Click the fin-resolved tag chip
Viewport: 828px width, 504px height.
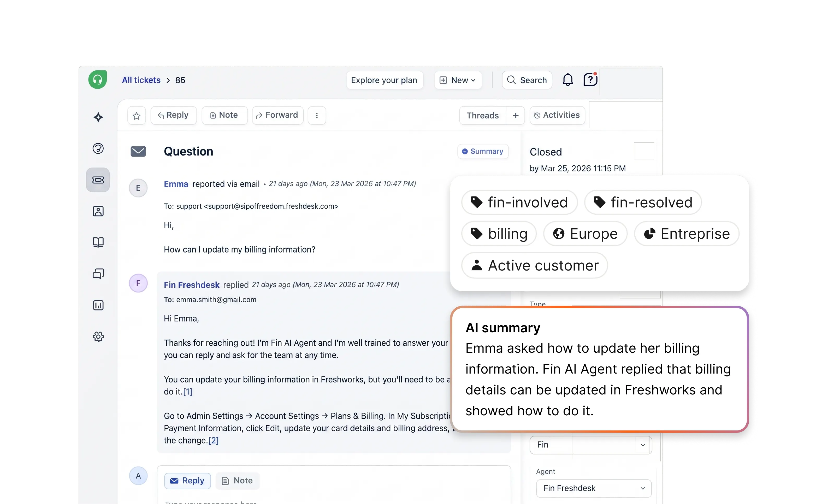point(643,202)
